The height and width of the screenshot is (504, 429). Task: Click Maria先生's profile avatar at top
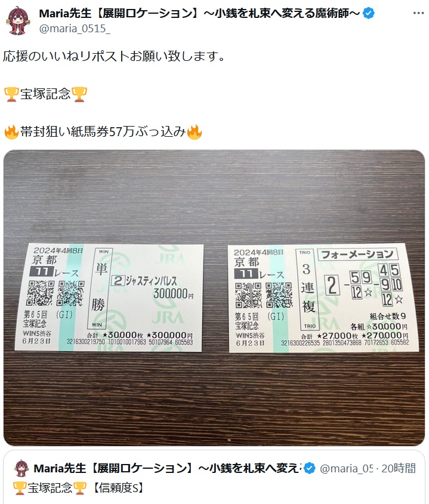point(18,20)
